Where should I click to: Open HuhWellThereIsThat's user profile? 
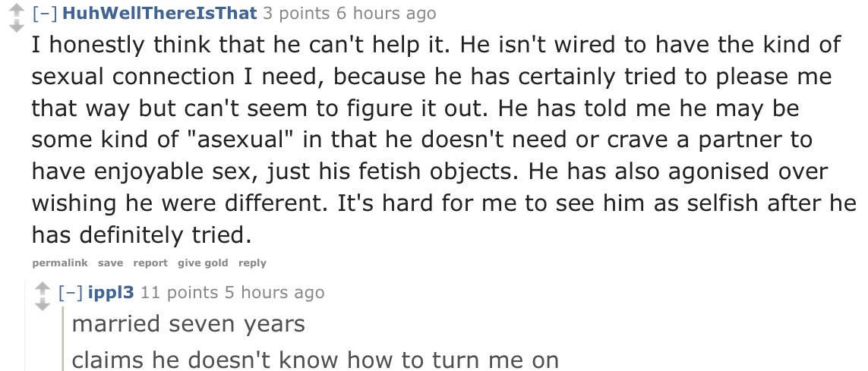(160, 13)
